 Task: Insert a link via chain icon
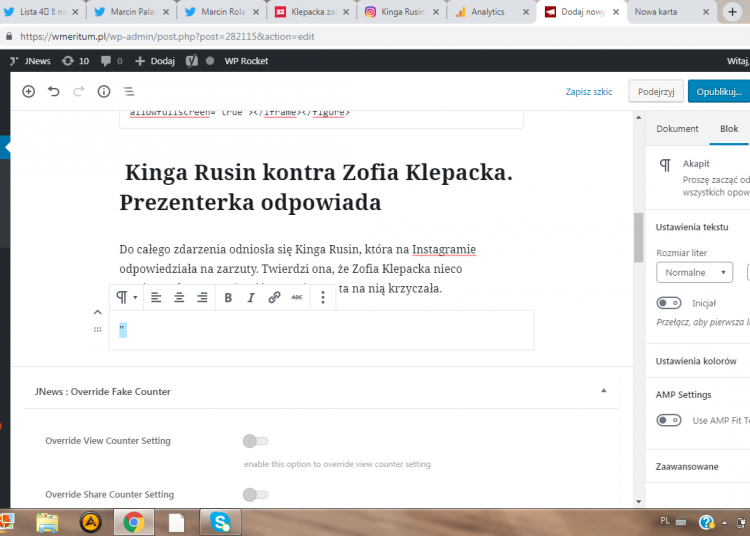pos(274,297)
